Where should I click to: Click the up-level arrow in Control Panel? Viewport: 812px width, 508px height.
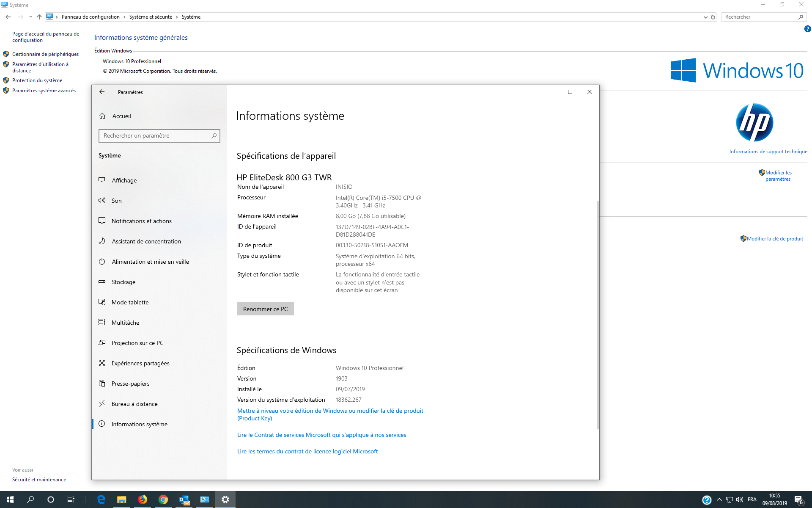(39, 17)
